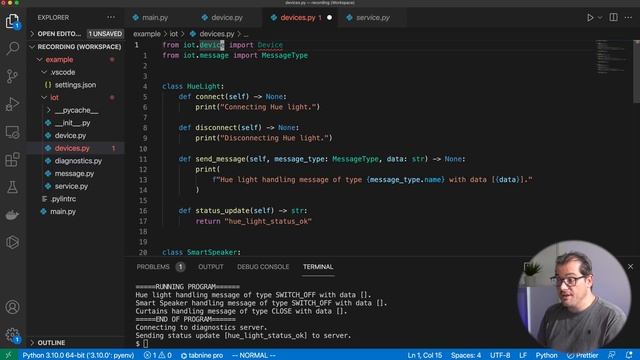Change indentation via Spaces: 4
The height and width of the screenshot is (360, 640).
[466, 355]
